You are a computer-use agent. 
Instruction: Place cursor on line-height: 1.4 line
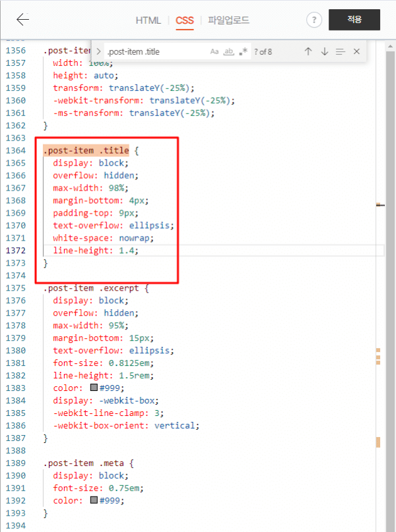click(x=96, y=251)
